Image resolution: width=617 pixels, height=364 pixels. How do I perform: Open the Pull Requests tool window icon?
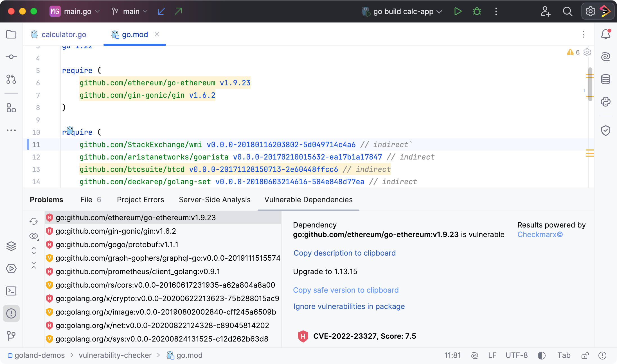11,79
